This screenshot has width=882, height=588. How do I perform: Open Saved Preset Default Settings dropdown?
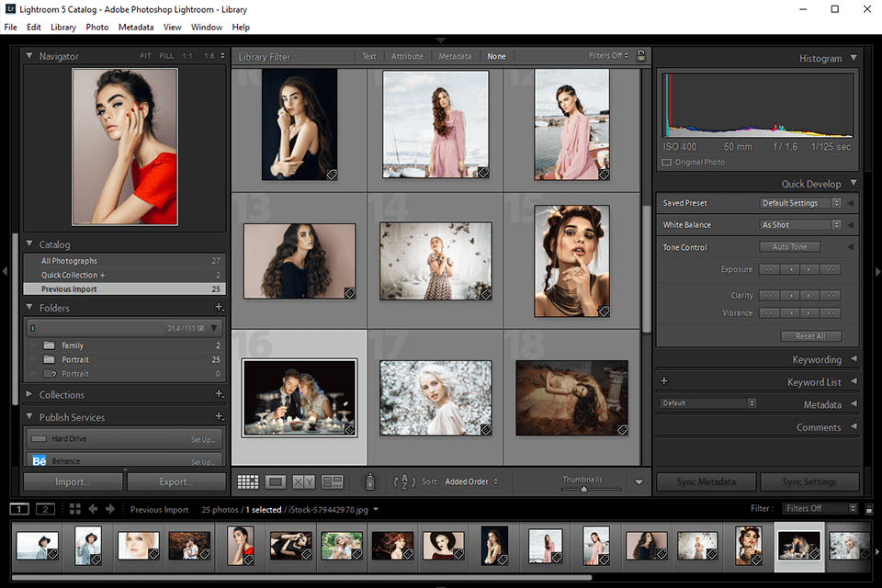tap(800, 203)
